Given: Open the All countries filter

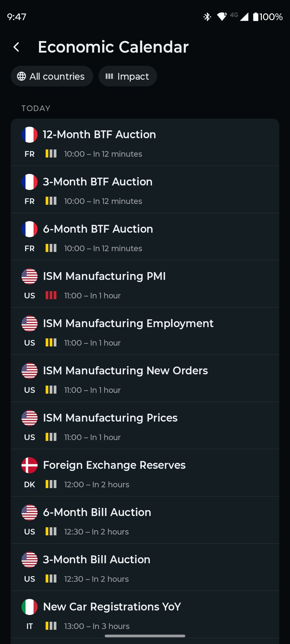Looking at the screenshot, I should tap(52, 76).
